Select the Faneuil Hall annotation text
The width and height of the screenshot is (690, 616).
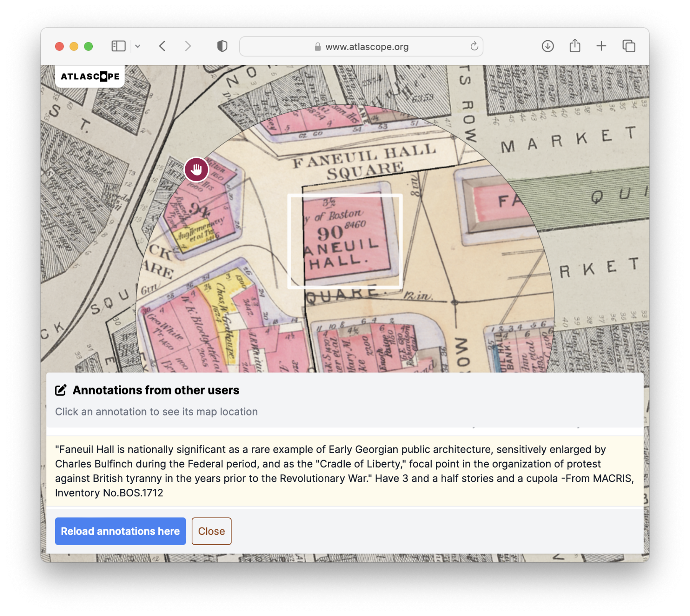[x=344, y=471]
